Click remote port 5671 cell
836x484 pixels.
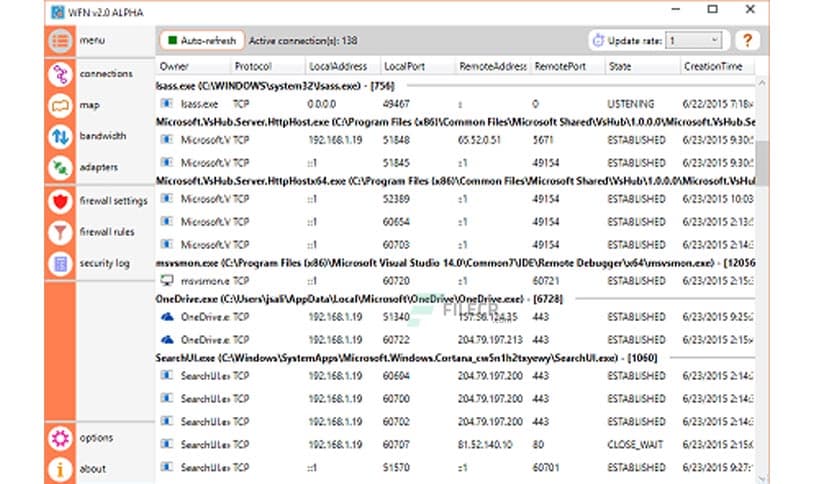coord(543,140)
